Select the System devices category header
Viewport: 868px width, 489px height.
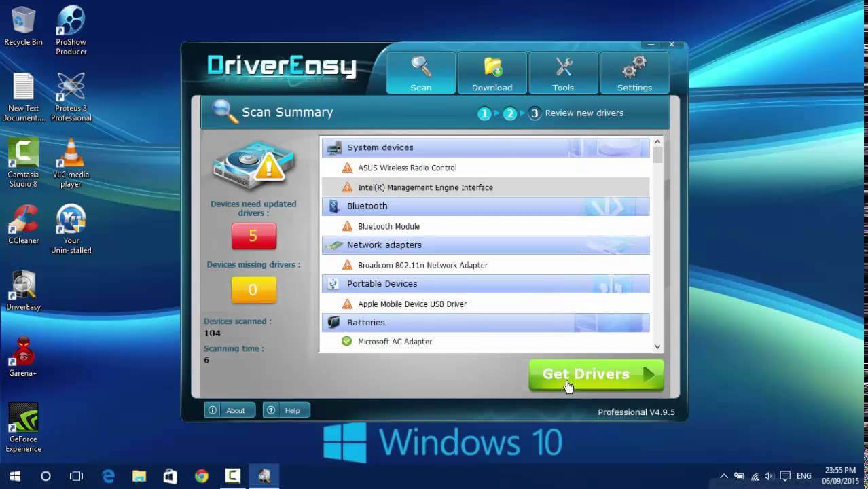click(x=486, y=147)
